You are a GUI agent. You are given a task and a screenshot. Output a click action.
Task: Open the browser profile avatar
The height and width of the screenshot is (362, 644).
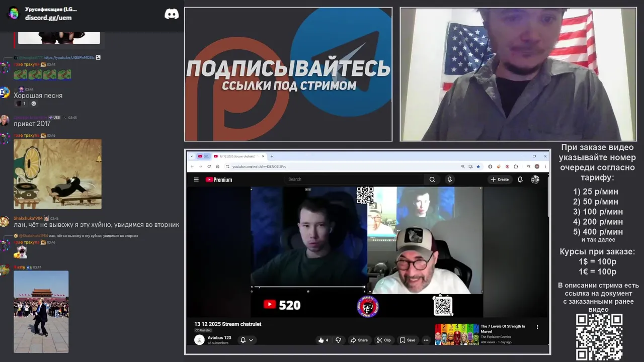[537, 166]
